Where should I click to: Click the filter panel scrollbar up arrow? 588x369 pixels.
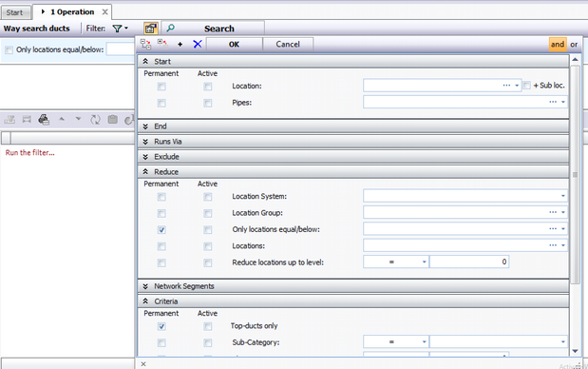click(575, 60)
